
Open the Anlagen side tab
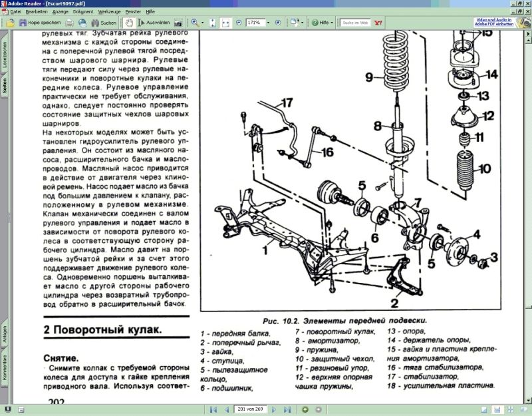click(x=5, y=334)
